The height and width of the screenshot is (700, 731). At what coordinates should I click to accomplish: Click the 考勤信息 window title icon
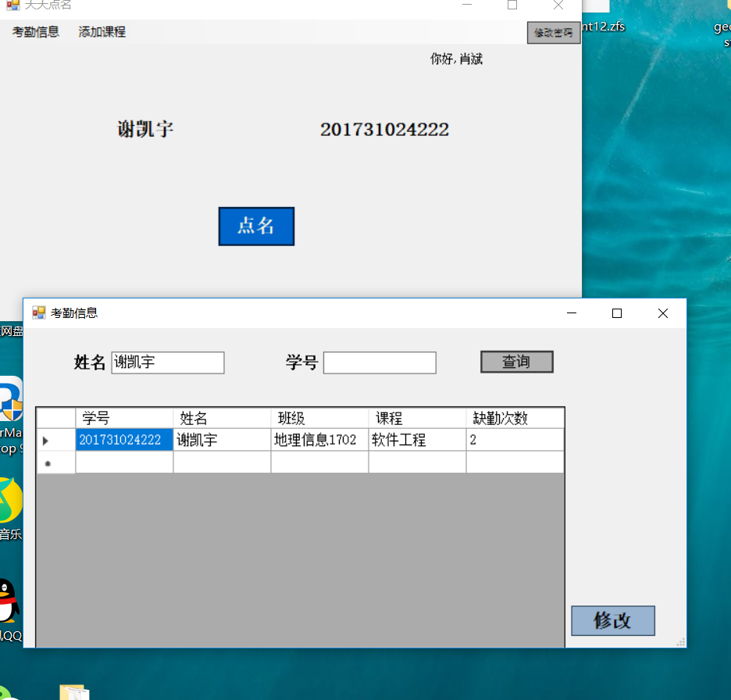[39, 312]
